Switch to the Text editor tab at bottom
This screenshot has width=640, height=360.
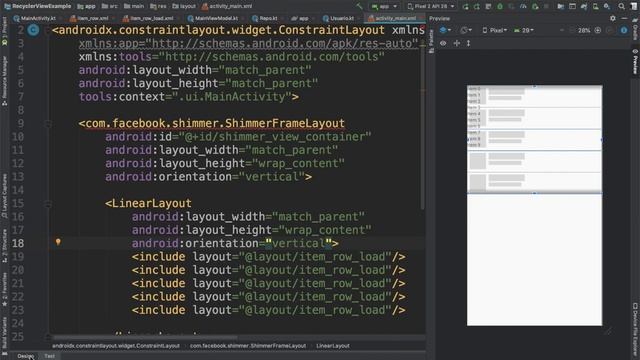49,356
